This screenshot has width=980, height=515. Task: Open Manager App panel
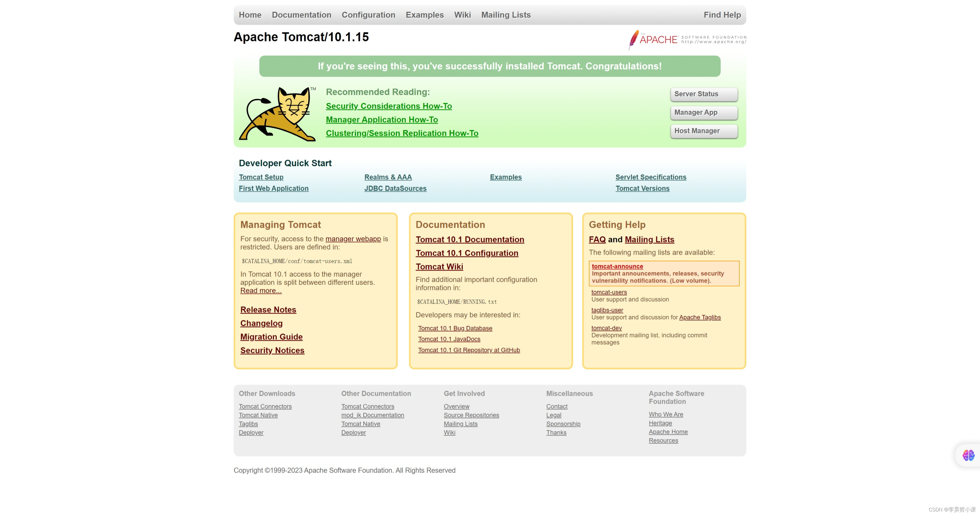click(703, 111)
